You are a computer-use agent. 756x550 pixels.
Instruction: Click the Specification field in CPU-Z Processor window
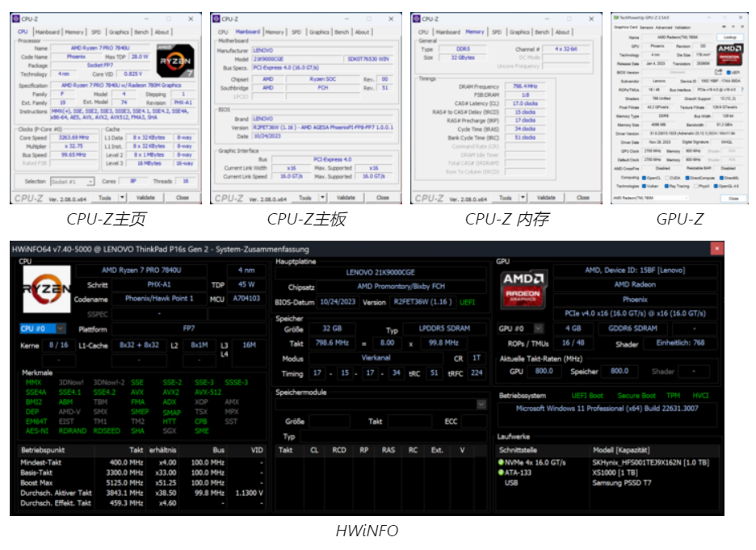click(124, 86)
